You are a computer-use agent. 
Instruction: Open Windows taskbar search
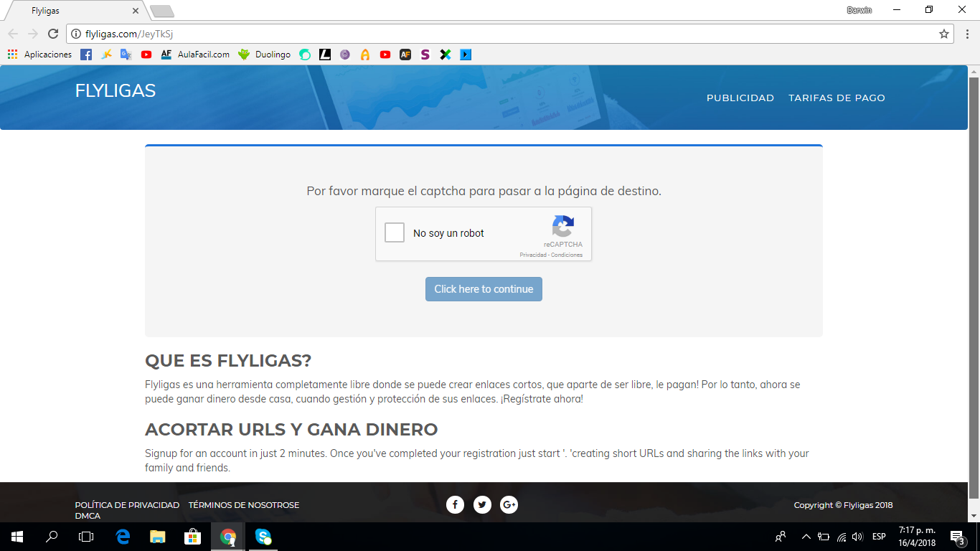[52, 537]
